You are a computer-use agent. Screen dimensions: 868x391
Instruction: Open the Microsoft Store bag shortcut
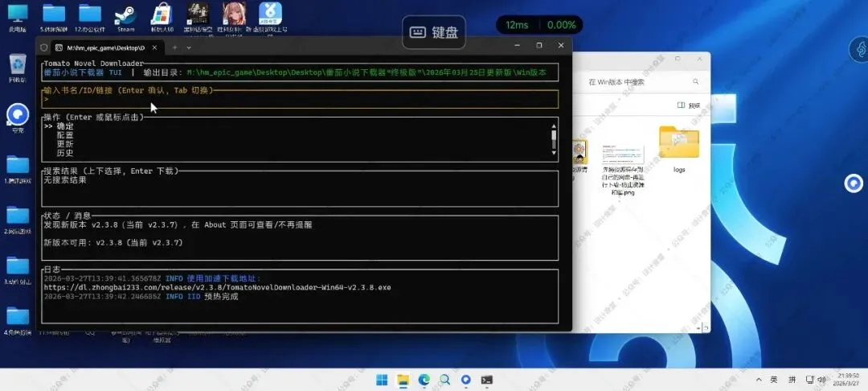(x=162, y=17)
